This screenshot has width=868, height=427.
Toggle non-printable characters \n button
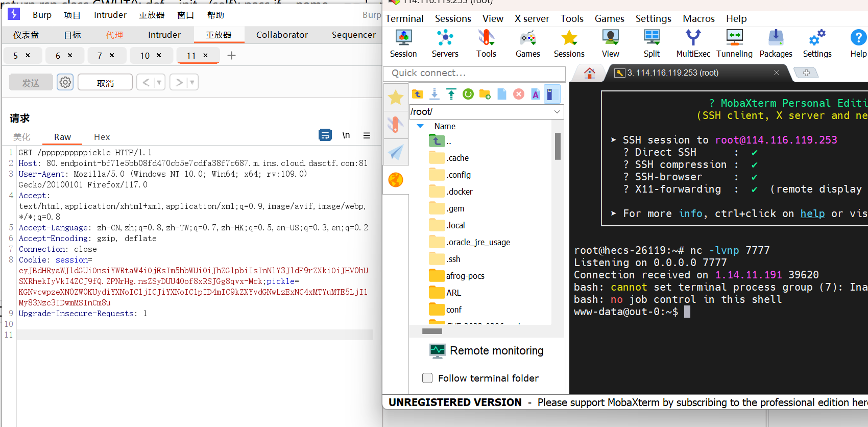[x=346, y=135]
